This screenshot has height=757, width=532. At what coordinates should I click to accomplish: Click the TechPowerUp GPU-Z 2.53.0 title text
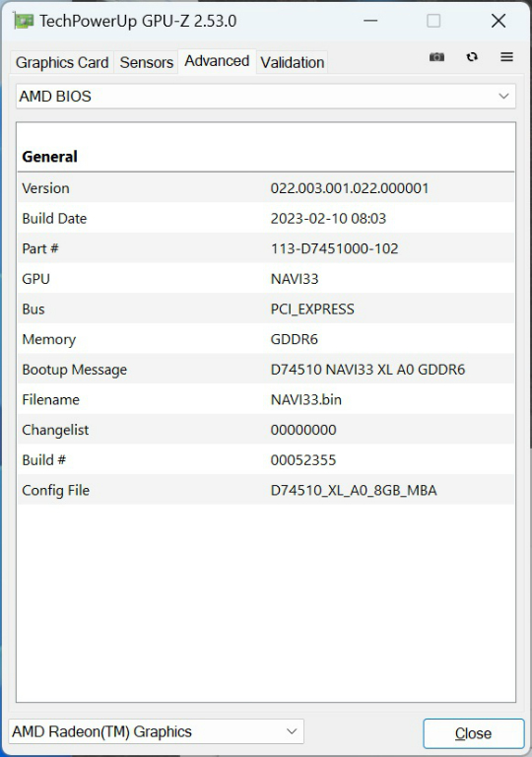(138, 22)
